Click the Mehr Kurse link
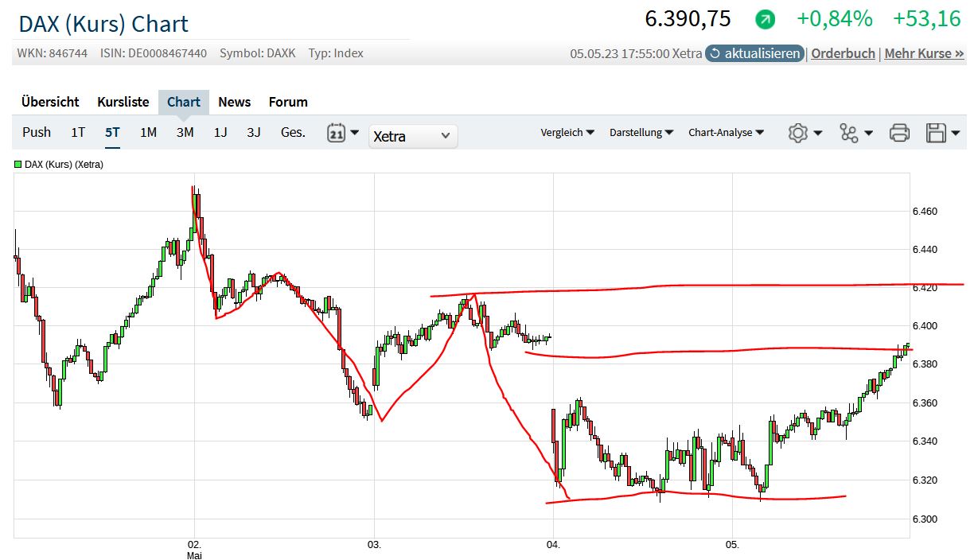This screenshot has width=978, height=560. [924, 53]
